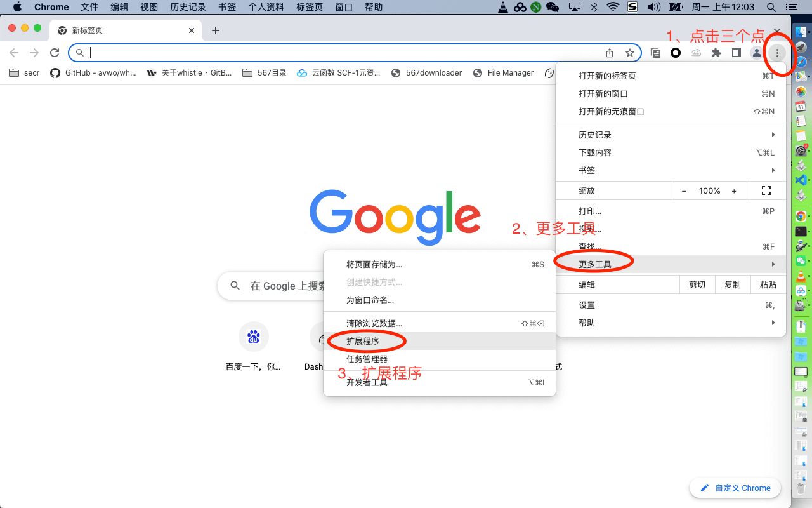Toggle fullscreen mode in zoom row

pos(766,190)
